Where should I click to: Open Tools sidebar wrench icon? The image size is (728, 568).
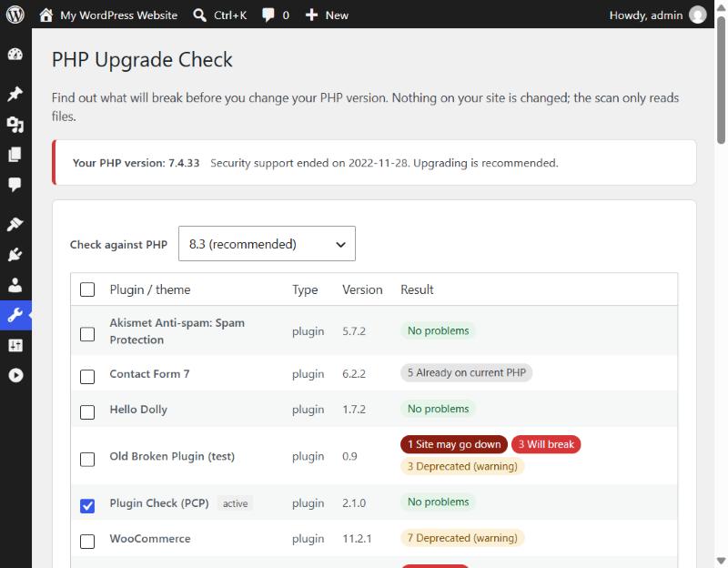[x=15, y=315]
